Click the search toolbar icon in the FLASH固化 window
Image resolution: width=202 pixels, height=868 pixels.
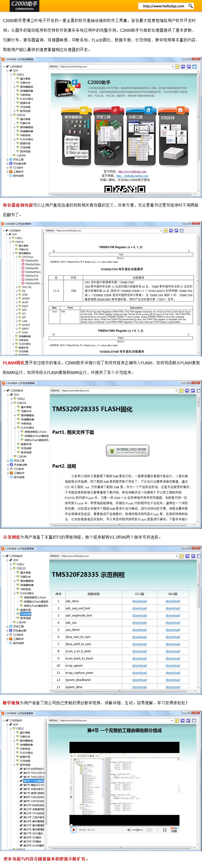coord(182,391)
